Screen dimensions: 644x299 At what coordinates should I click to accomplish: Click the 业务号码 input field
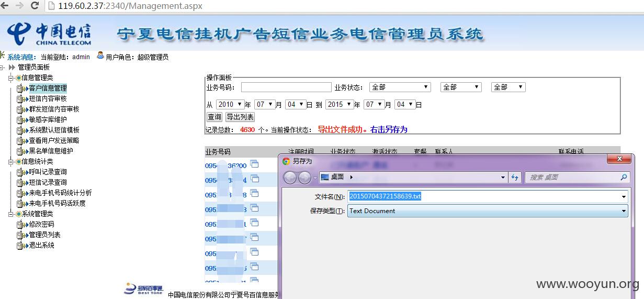click(x=286, y=87)
